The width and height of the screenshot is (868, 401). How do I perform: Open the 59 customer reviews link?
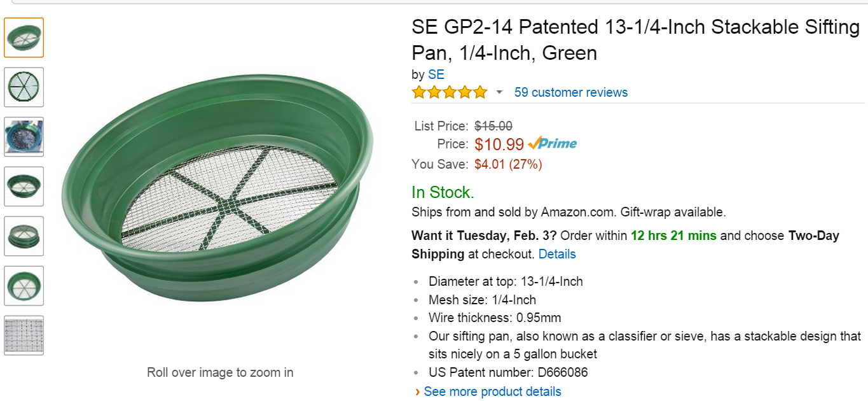[x=570, y=92]
